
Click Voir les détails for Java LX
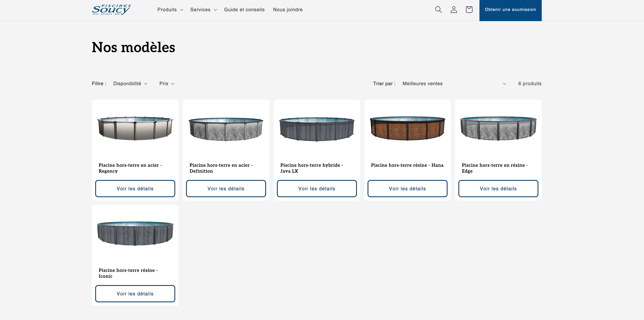click(317, 189)
